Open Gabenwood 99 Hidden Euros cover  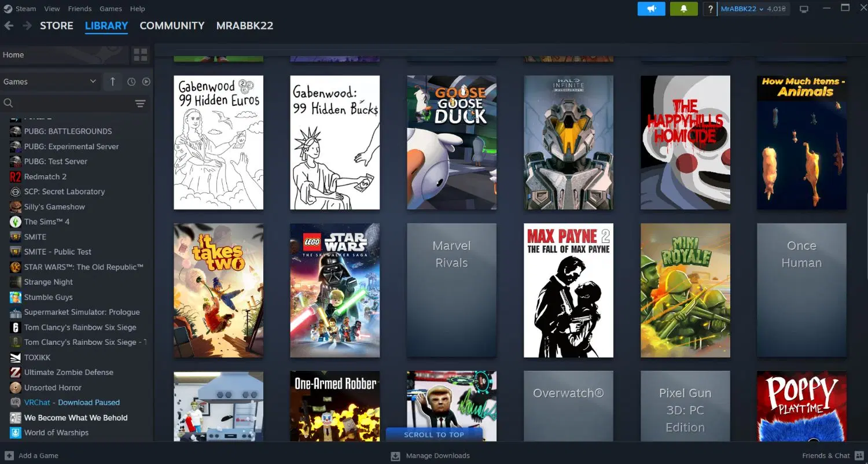click(x=218, y=142)
